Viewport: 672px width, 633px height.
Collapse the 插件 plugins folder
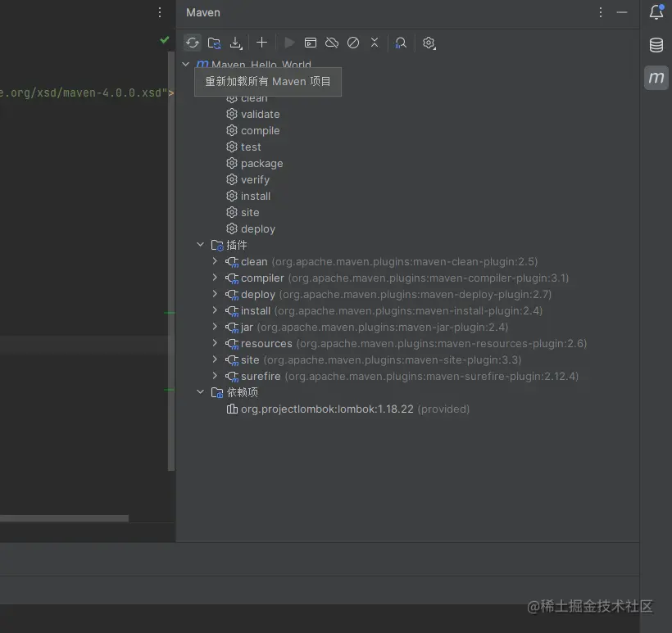point(200,245)
